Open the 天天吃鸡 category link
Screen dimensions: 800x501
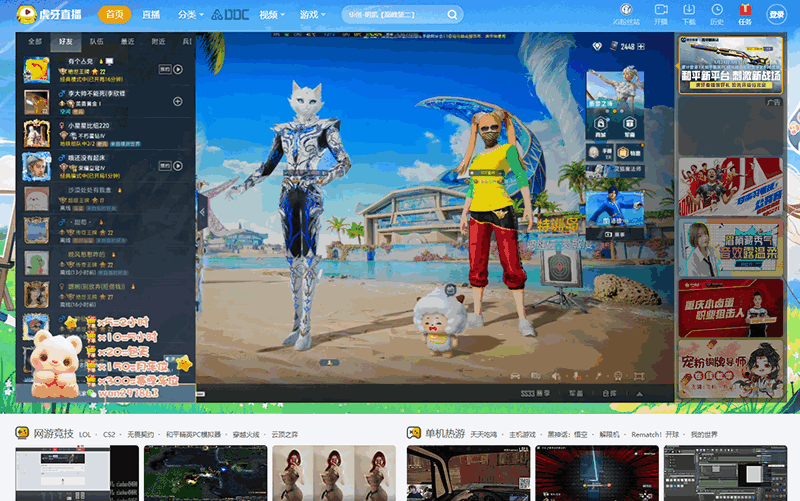click(x=484, y=435)
